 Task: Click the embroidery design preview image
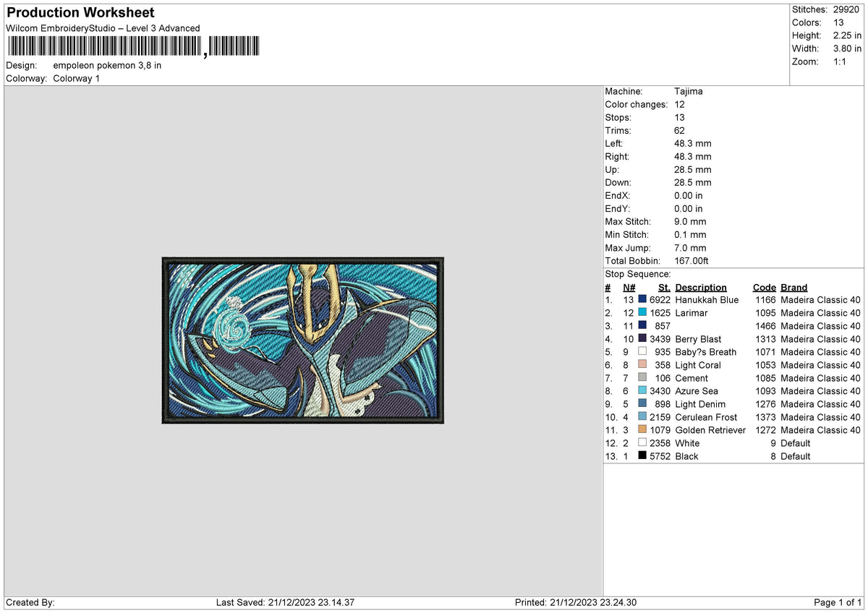[303, 340]
